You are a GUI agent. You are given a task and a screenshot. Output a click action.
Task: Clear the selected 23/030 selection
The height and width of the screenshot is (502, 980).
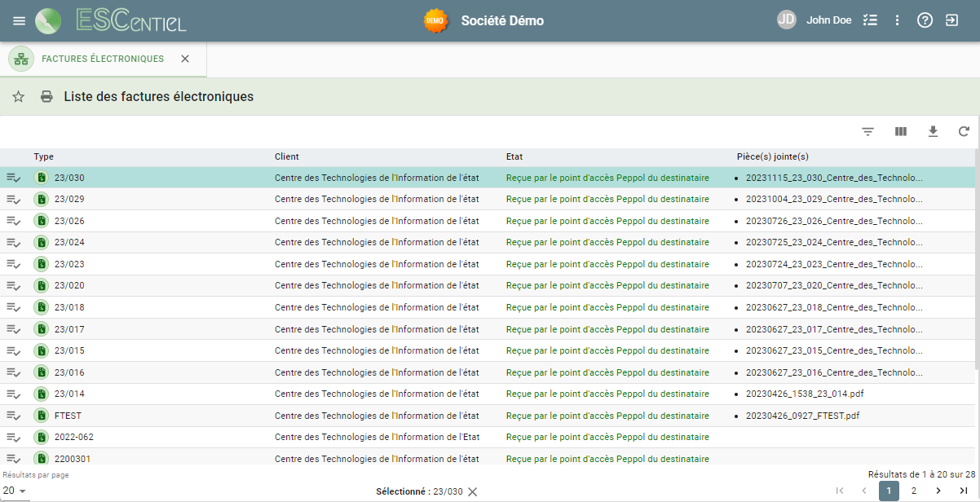pos(473,491)
